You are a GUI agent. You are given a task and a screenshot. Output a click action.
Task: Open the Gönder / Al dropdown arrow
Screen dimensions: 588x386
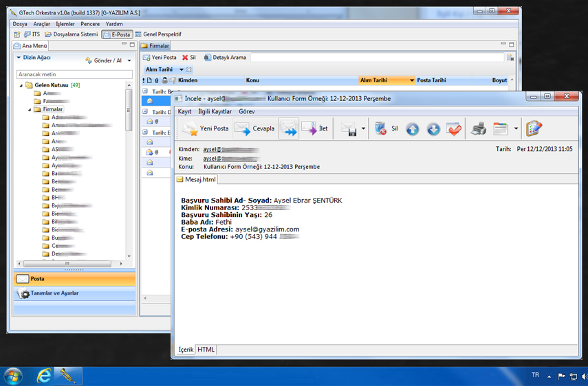coord(129,60)
